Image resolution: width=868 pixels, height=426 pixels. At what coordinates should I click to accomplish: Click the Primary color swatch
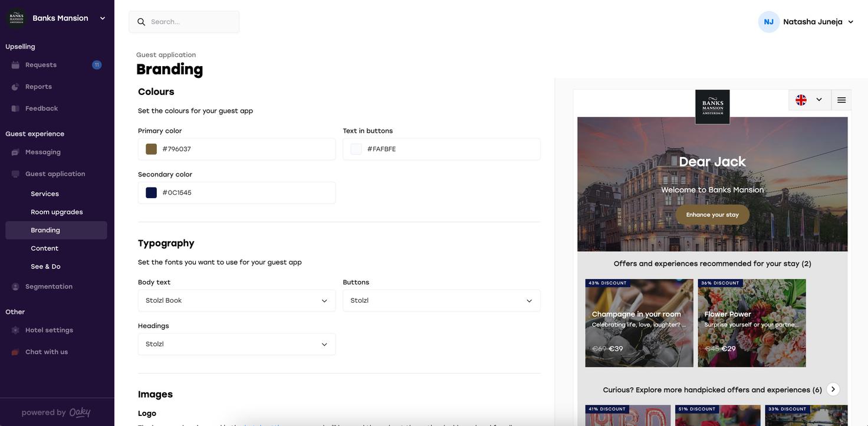tap(152, 149)
